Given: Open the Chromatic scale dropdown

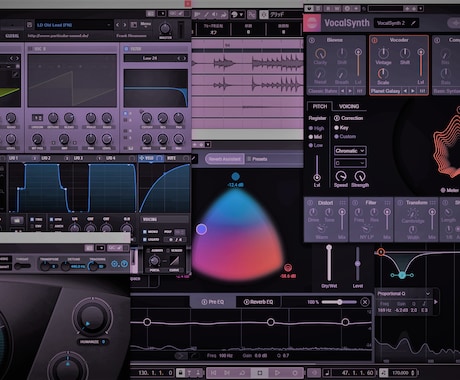Looking at the screenshot, I should [x=350, y=151].
